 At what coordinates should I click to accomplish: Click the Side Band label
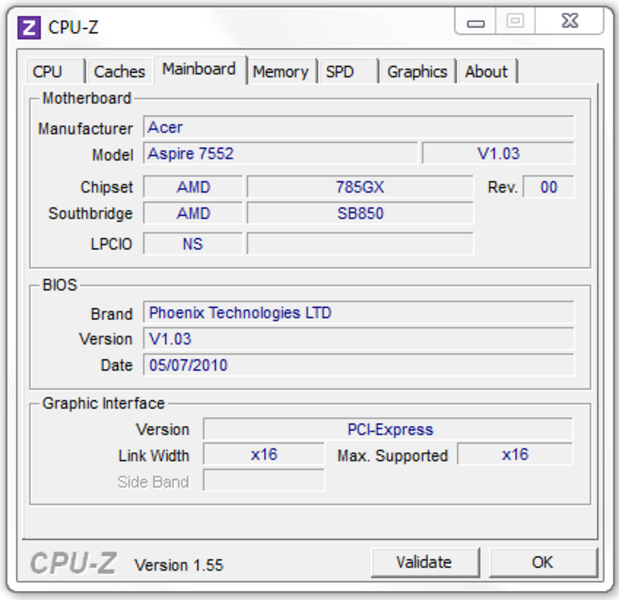tap(153, 482)
